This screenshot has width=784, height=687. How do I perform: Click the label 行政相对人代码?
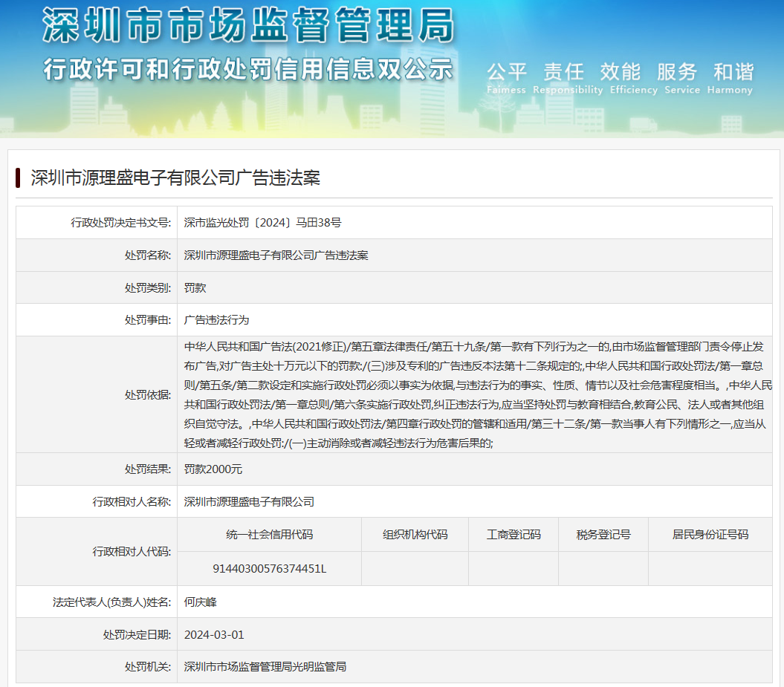(x=132, y=552)
